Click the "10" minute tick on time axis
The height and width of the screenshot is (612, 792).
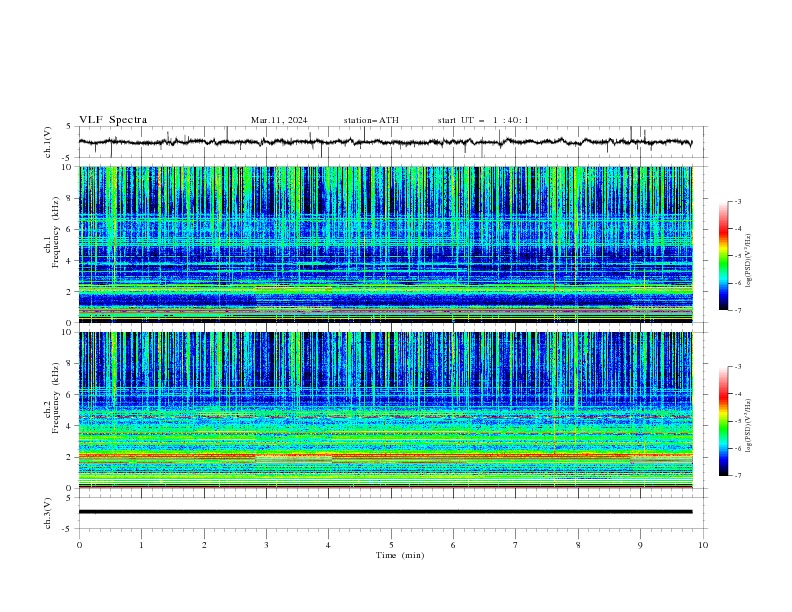(703, 545)
